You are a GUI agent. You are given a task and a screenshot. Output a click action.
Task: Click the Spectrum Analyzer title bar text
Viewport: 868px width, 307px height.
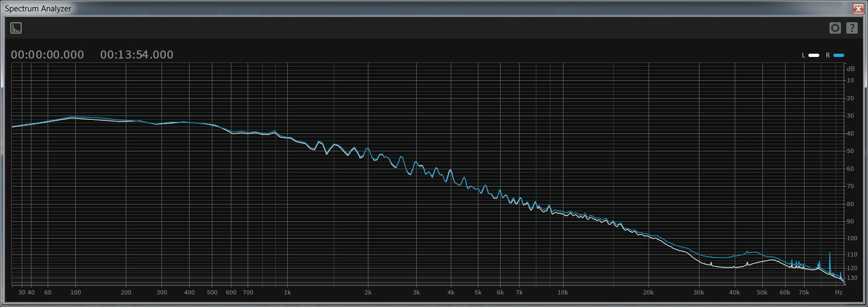38,9
